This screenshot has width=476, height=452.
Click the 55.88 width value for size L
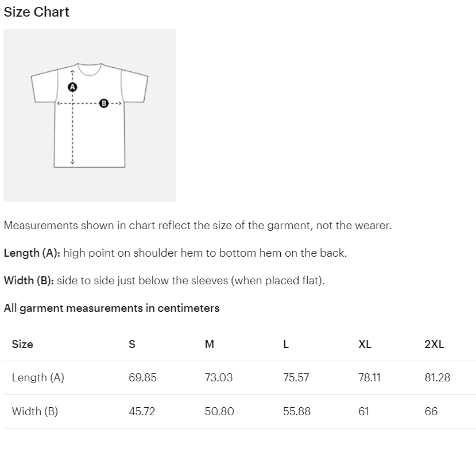pyautogui.click(x=297, y=411)
